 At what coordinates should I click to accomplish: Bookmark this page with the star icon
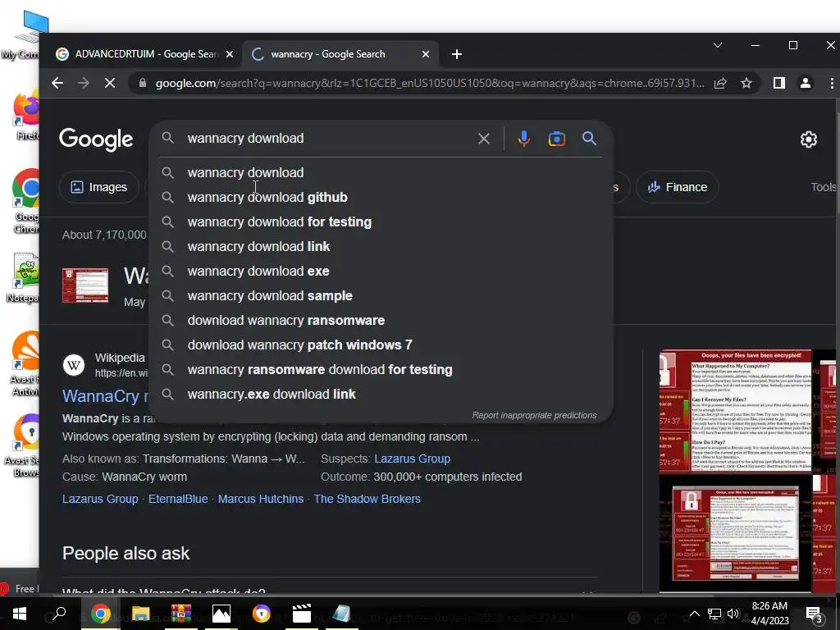tap(746, 83)
